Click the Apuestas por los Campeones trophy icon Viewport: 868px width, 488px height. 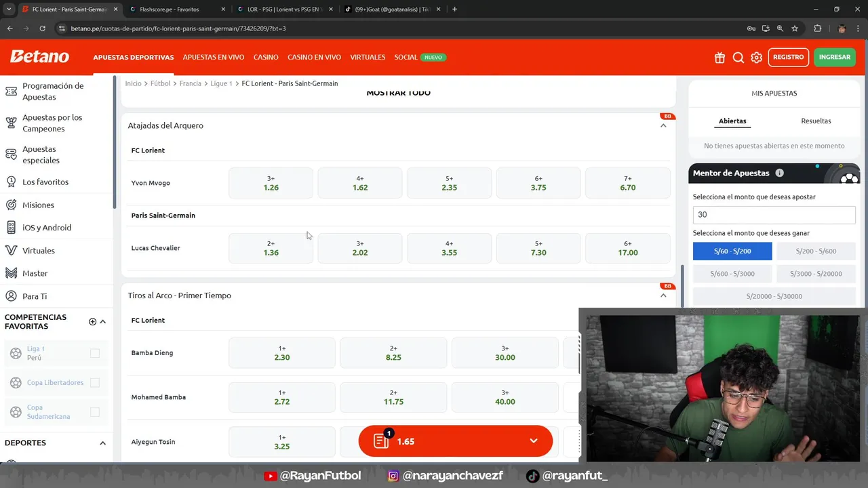pos(11,123)
